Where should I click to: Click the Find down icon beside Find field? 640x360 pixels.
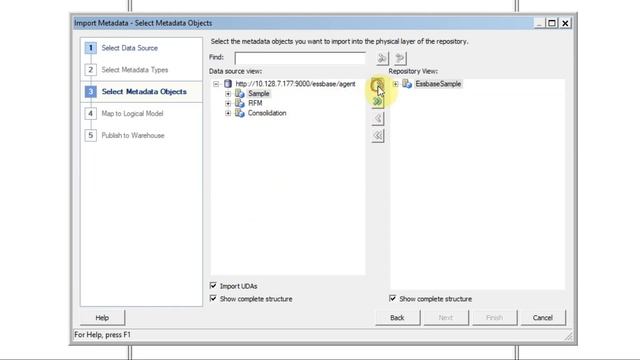tap(382, 58)
